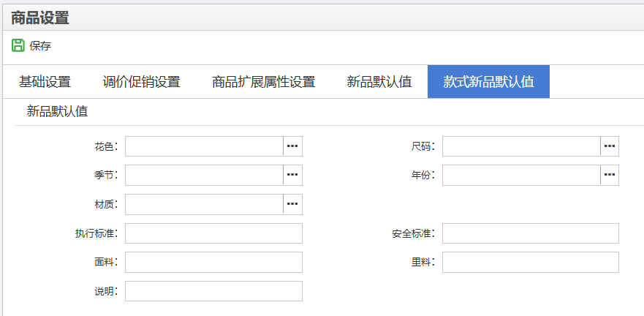Image resolution: width=644 pixels, height=316 pixels.
Task: Open the 年份 lookup ellipsis button
Action: (610, 176)
